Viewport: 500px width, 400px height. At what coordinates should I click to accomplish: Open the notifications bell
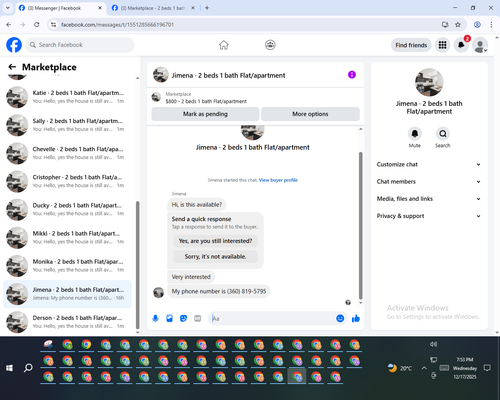[461, 45]
